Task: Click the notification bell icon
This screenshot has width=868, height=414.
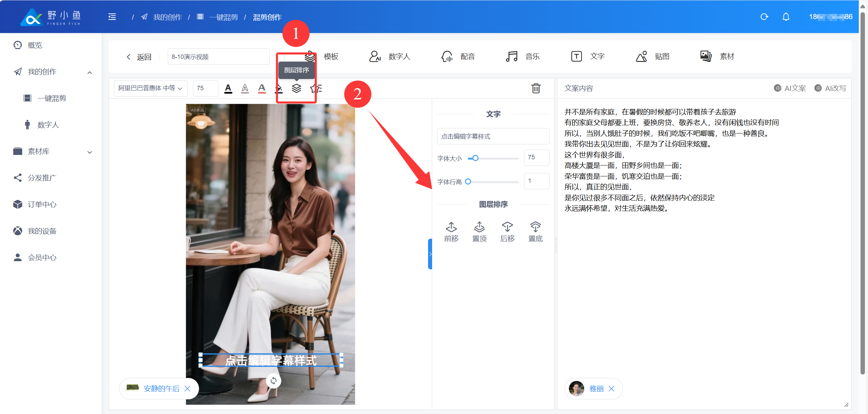Action: pyautogui.click(x=786, y=17)
